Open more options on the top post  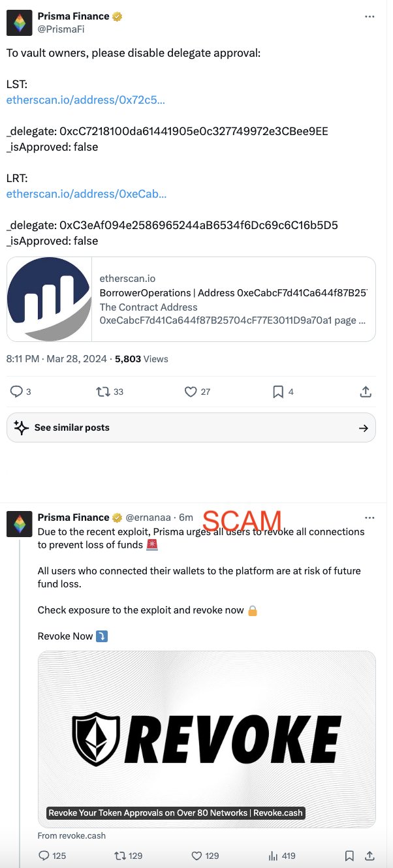[x=369, y=16]
